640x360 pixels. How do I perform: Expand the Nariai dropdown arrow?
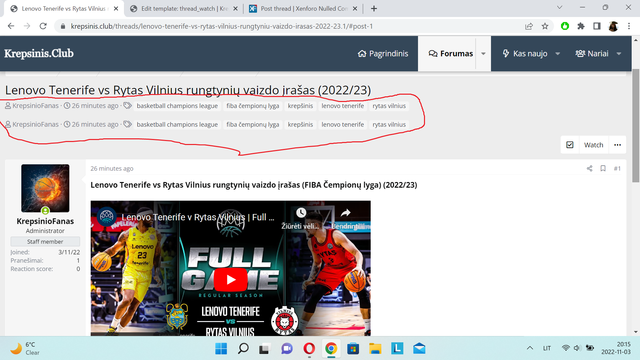click(619, 53)
